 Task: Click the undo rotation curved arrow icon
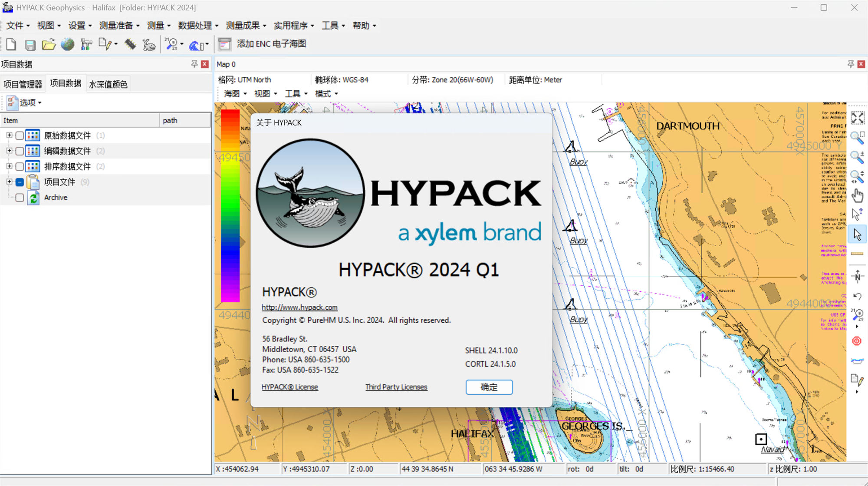point(857,296)
